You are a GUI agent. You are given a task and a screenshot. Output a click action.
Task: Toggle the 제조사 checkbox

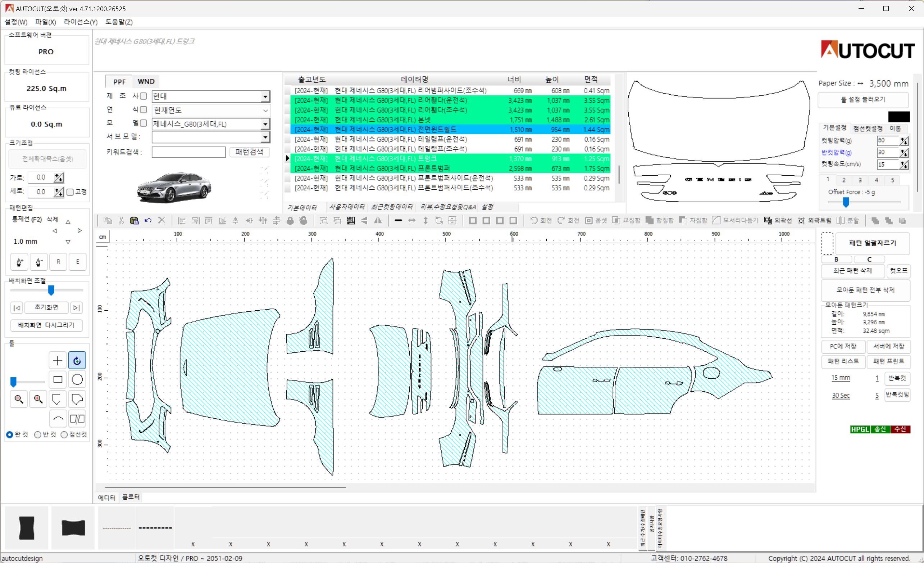click(143, 96)
